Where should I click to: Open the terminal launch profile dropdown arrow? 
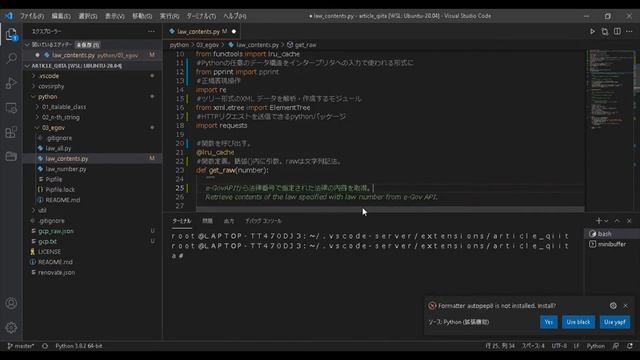pyautogui.click(x=607, y=221)
